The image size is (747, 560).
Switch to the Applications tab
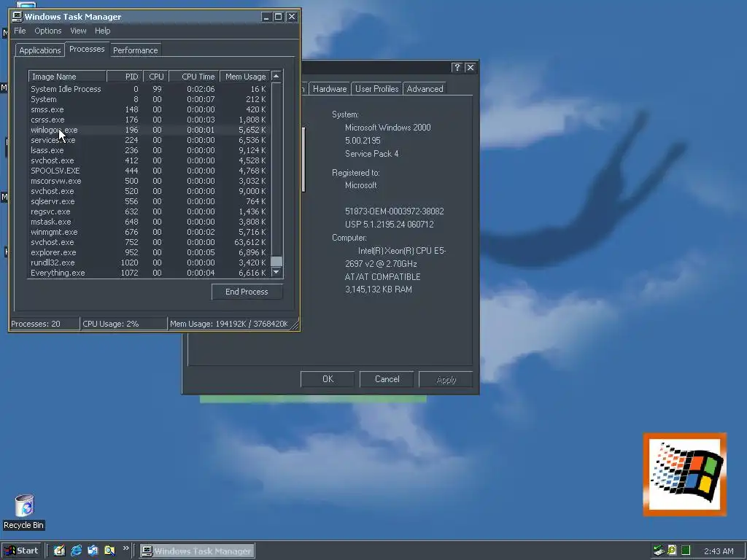pyautogui.click(x=40, y=50)
